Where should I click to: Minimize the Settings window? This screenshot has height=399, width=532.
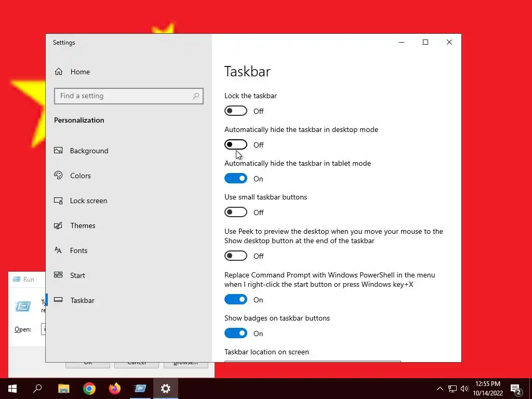[x=402, y=42]
